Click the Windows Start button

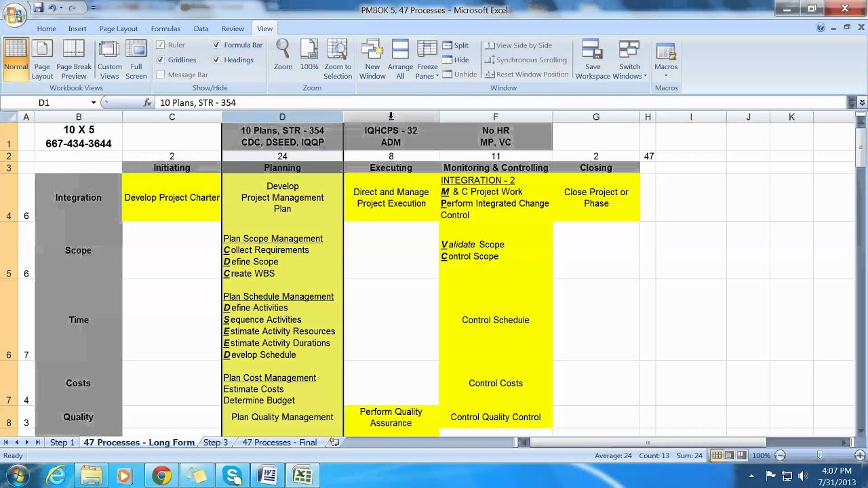coord(18,475)
